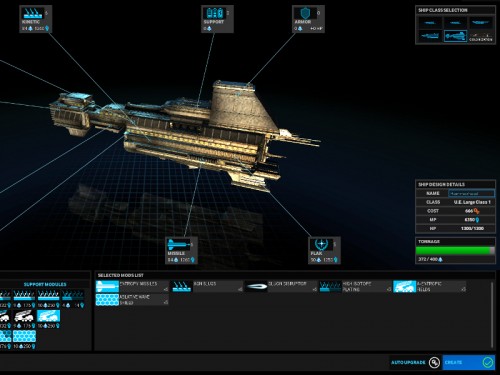
Task: Click the Cost value in design details
Action: coord(472,211)
